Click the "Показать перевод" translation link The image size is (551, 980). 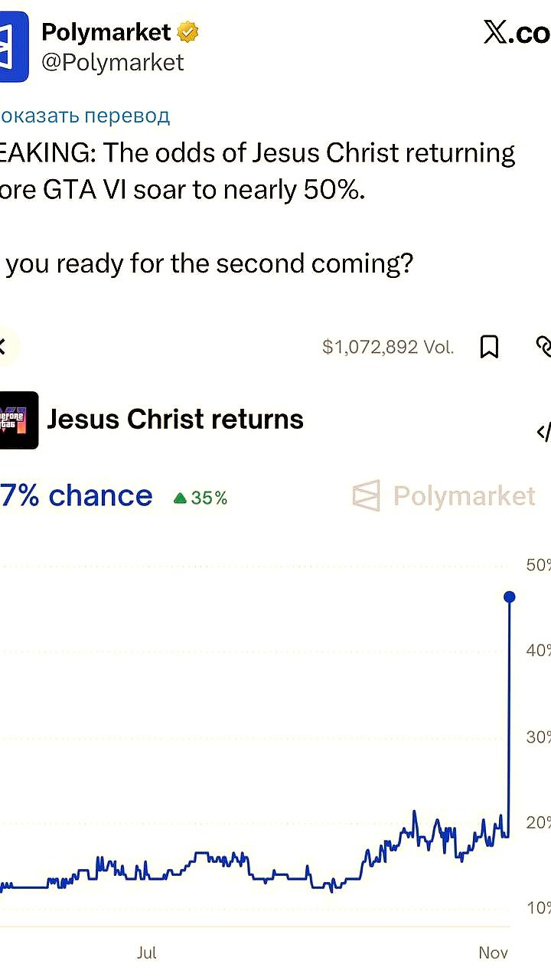(x=84, y=116)
